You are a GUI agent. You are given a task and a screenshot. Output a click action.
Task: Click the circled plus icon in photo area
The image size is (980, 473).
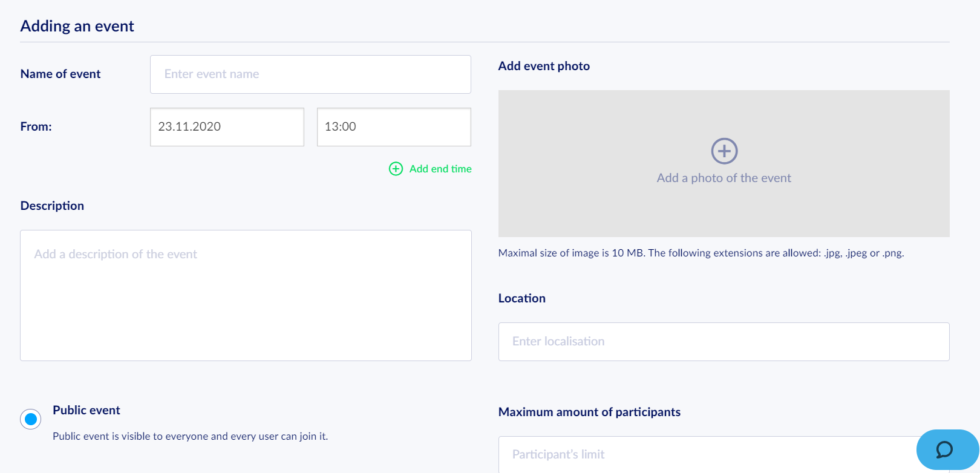click(724, 151)
